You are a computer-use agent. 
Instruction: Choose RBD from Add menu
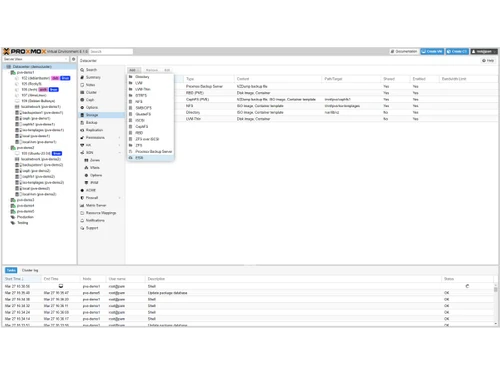(x=150, y=133)
